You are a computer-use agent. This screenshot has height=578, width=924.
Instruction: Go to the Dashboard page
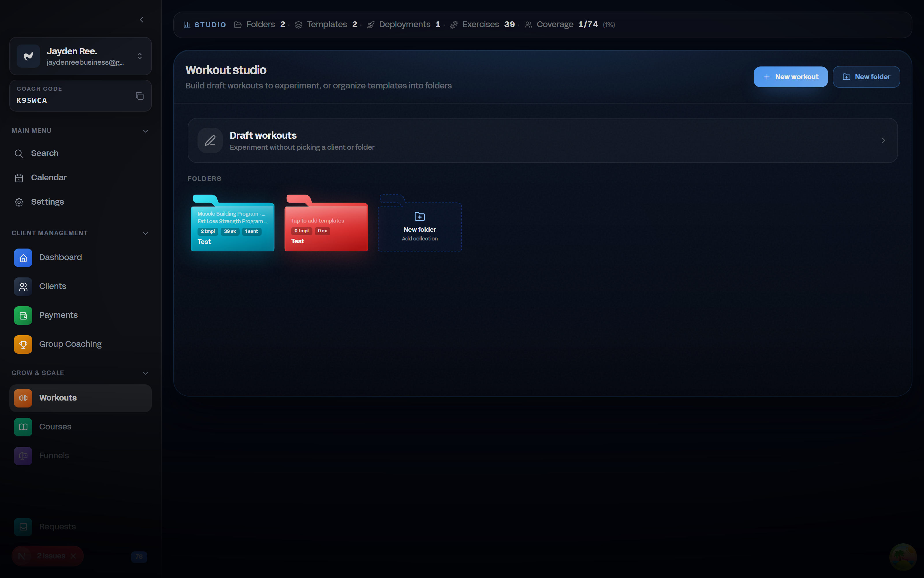coord(81,257)
